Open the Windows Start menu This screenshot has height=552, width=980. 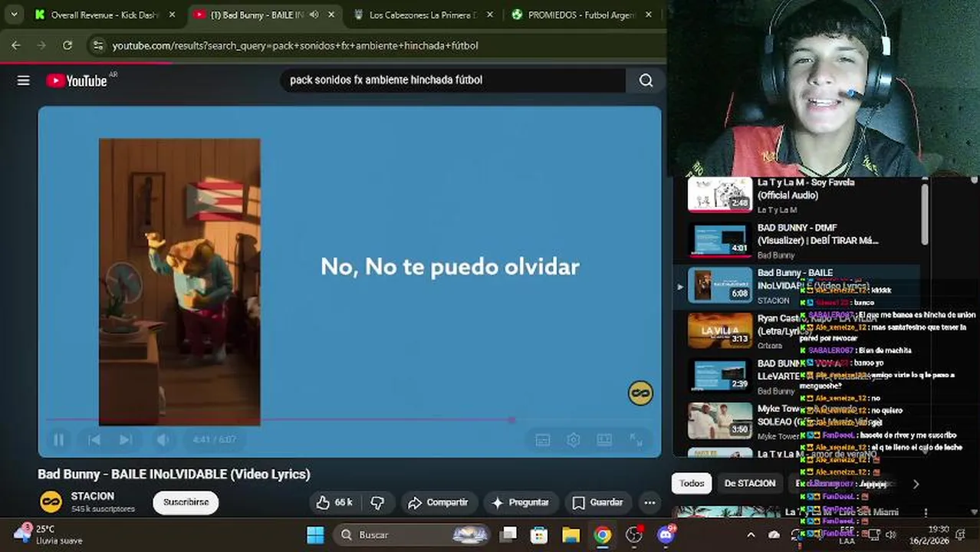click(315, 534)
